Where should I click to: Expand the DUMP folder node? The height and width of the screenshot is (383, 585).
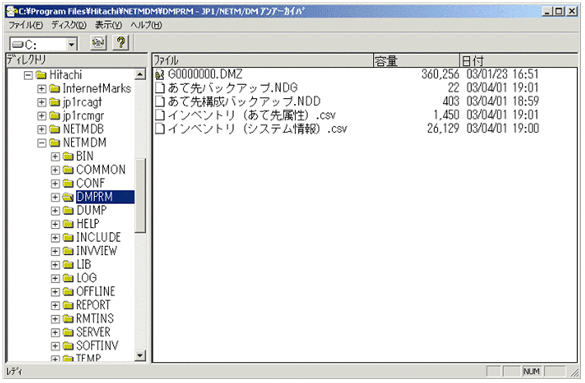[x=55, y=211]
